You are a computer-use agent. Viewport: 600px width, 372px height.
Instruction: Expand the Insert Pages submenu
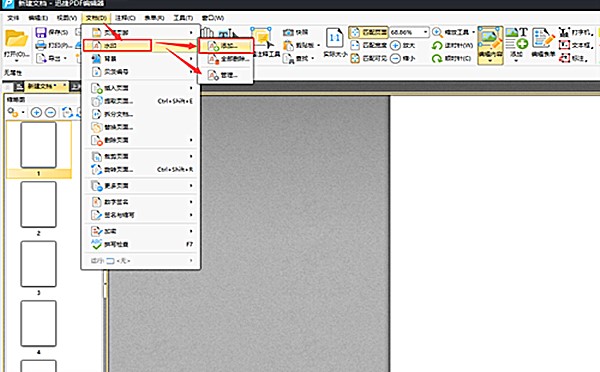point(141,88)
